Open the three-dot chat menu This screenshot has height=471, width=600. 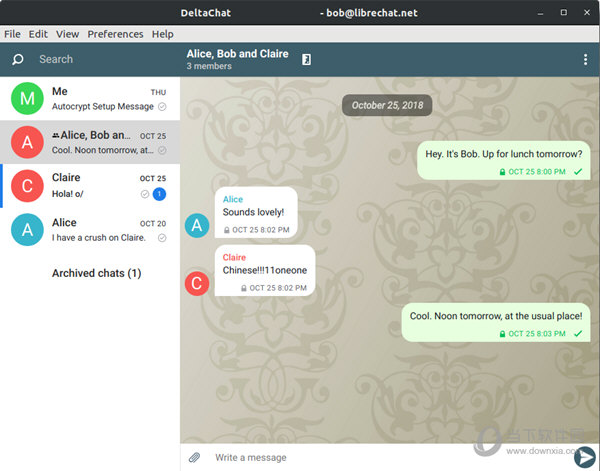pyautogui.click(x=585, y=59)
